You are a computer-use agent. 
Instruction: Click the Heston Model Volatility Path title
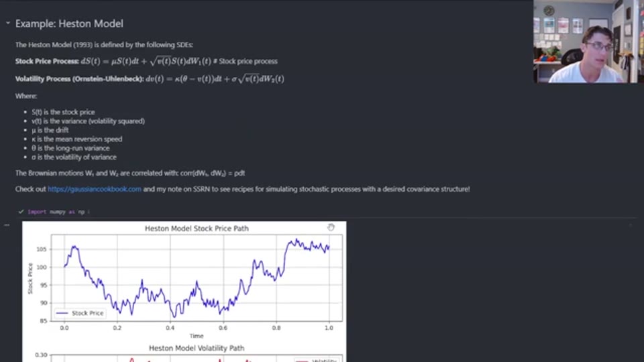197,348
